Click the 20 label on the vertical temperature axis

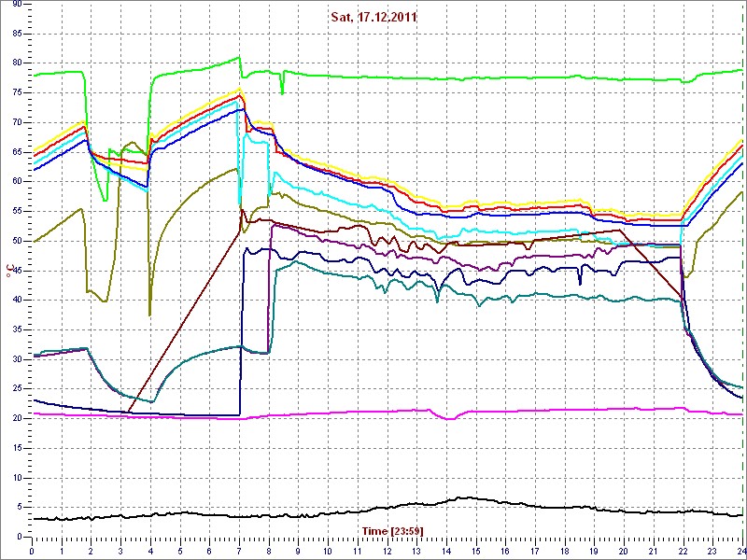tap(16, 418)
